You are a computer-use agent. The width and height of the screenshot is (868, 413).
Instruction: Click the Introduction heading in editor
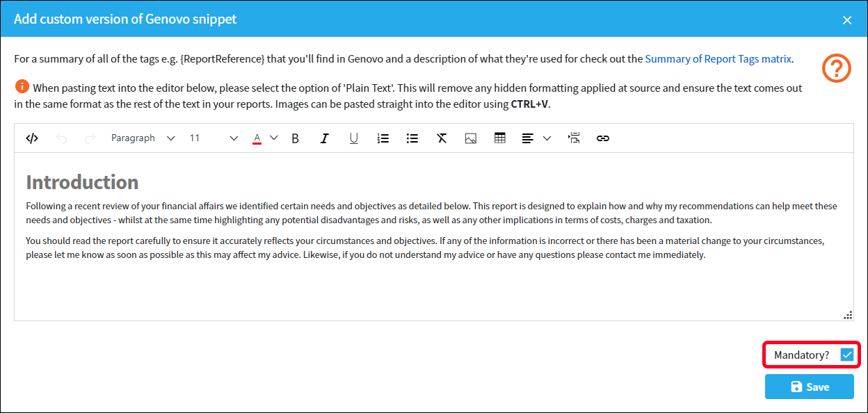tap(82, 182)
